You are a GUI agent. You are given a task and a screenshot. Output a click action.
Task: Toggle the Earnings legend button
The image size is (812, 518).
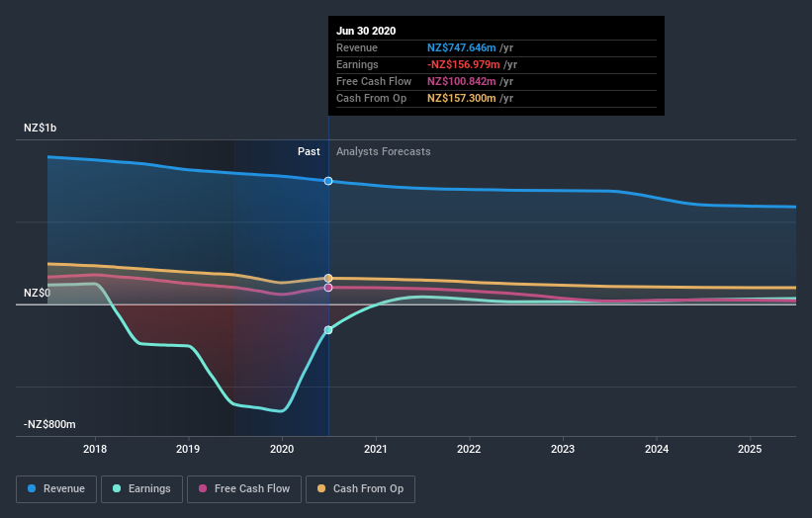pyautogui.click(x=141, y=489)
